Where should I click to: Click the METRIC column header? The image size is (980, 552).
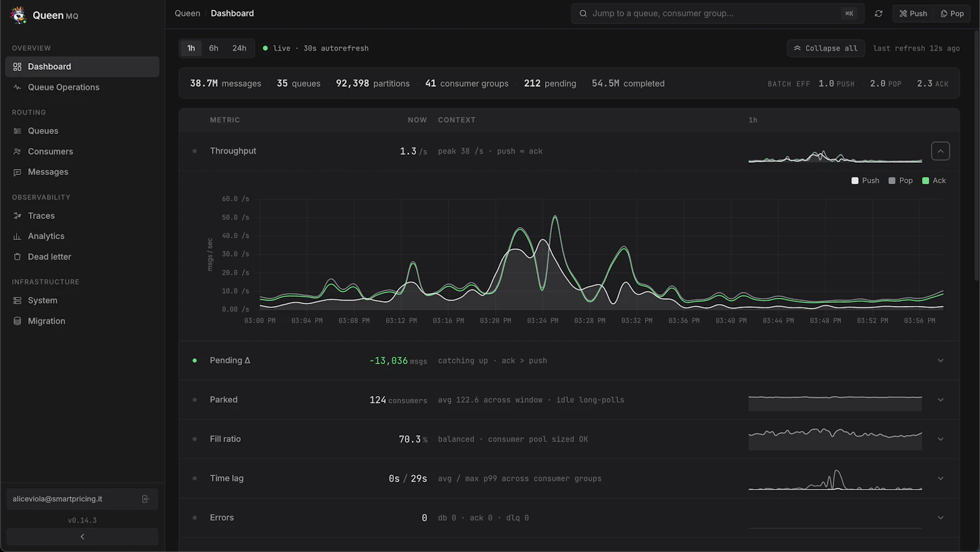click(225, 120)
